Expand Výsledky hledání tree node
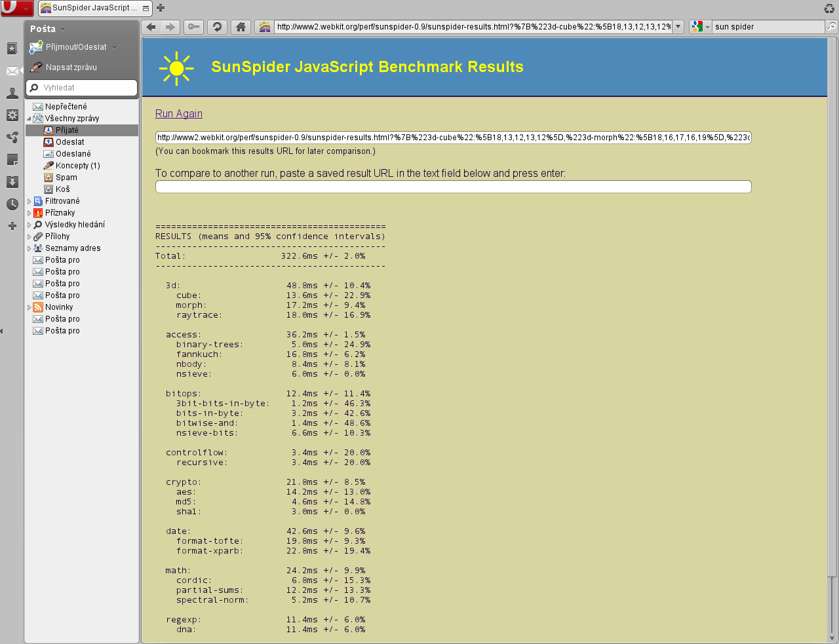 (29, 225)
